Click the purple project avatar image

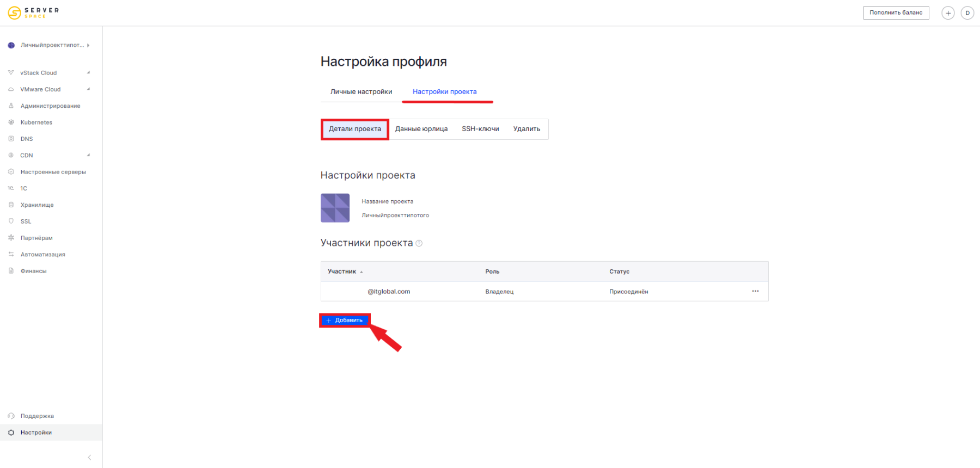tap(335, 208)
